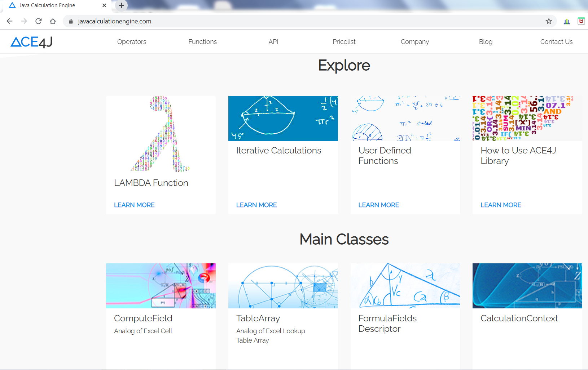Image resolution: width=588 pixels, height=370 pixels.
Task: Bookmark this page with the star
Action: coord(549,21)
